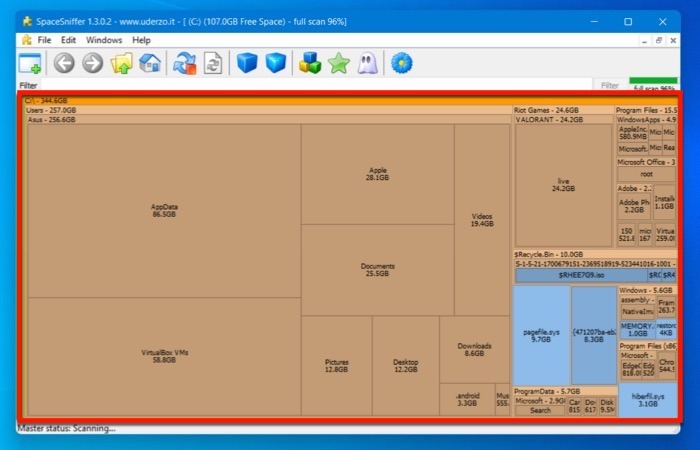Select the hiberfil.sys 3.1GB block
The height and width of the screenshot is (450, 700).
coord(648,400)
